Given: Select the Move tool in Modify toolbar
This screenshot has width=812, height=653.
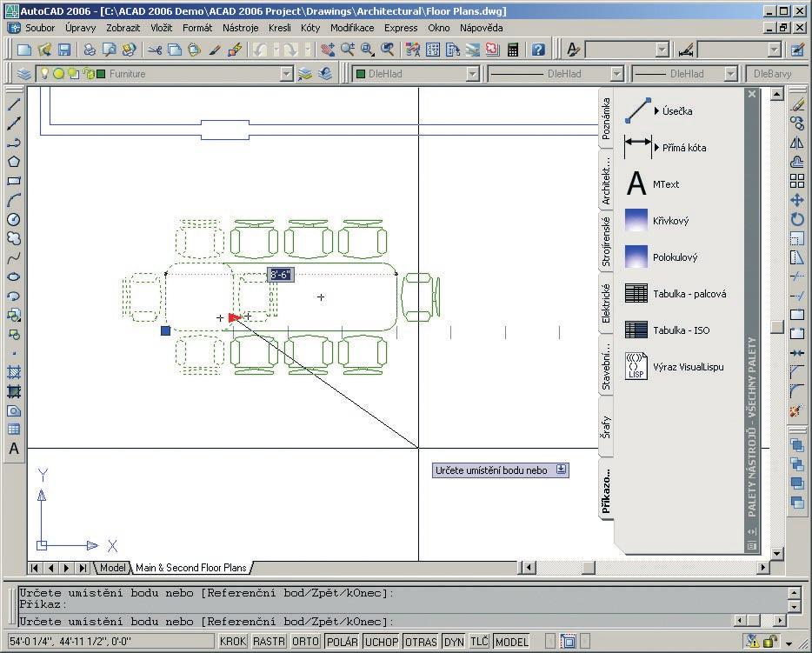Looking at the screenshot, I should coord(797,200).
